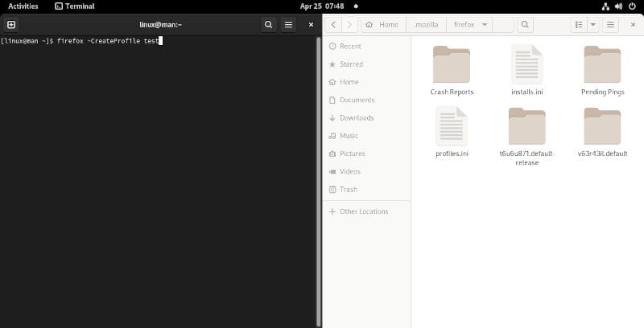Screen dimensions: 644x328
Task: Select the t6u6u871.default-release folder
Action: (x=527, y=136)
